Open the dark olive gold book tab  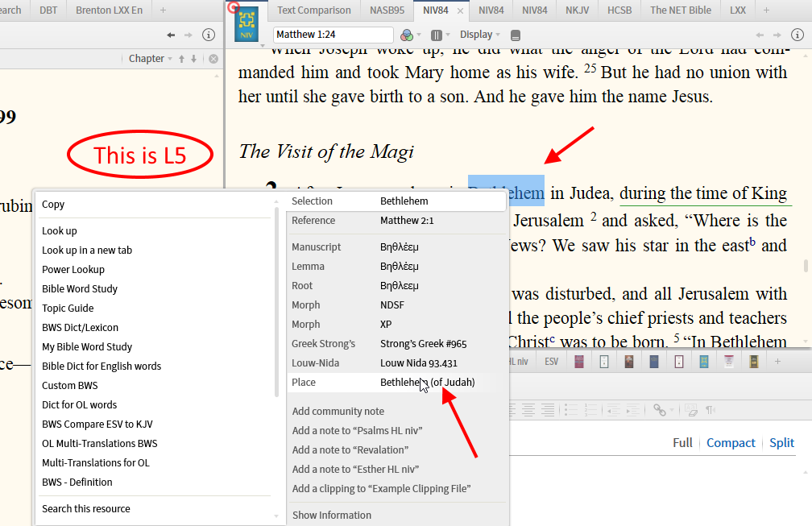point(754,362)
